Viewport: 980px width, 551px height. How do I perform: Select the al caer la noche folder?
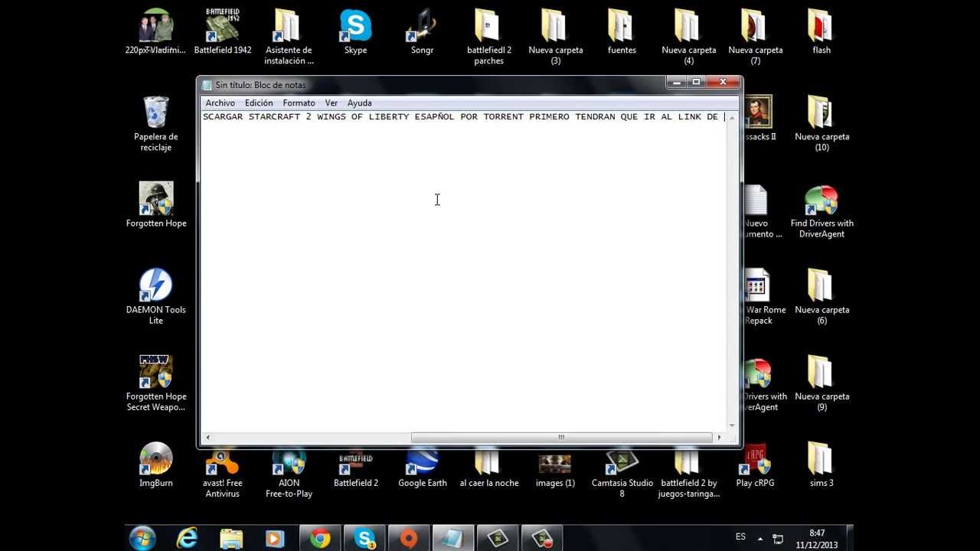click(488, 468)
